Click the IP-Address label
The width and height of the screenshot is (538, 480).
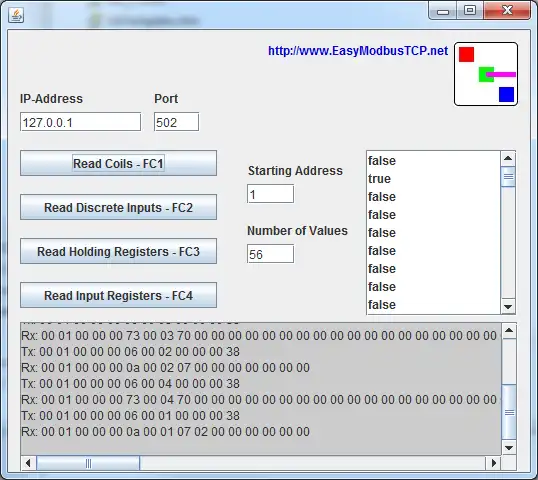(51, 99)
